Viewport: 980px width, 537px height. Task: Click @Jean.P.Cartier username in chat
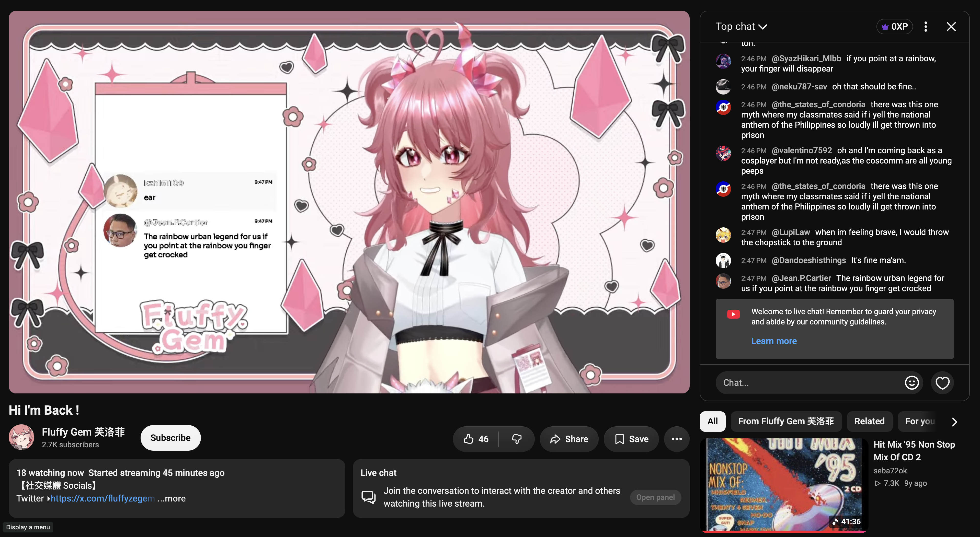coord(801,278)
